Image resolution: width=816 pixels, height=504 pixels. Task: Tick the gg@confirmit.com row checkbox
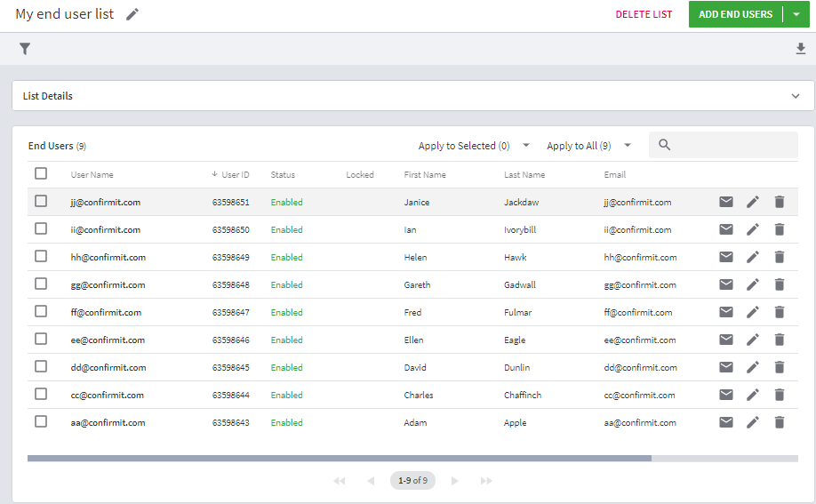[41, 284]
